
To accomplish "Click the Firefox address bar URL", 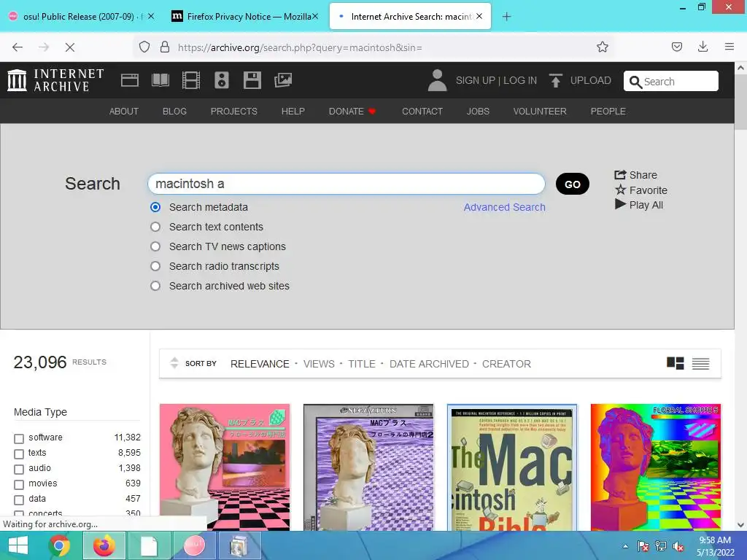I will pyautogui.click(x=300, y=47).
